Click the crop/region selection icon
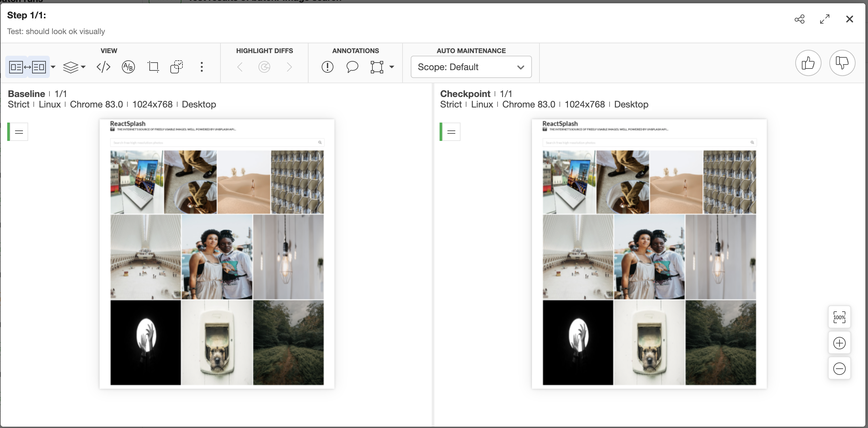 point(153,67)
